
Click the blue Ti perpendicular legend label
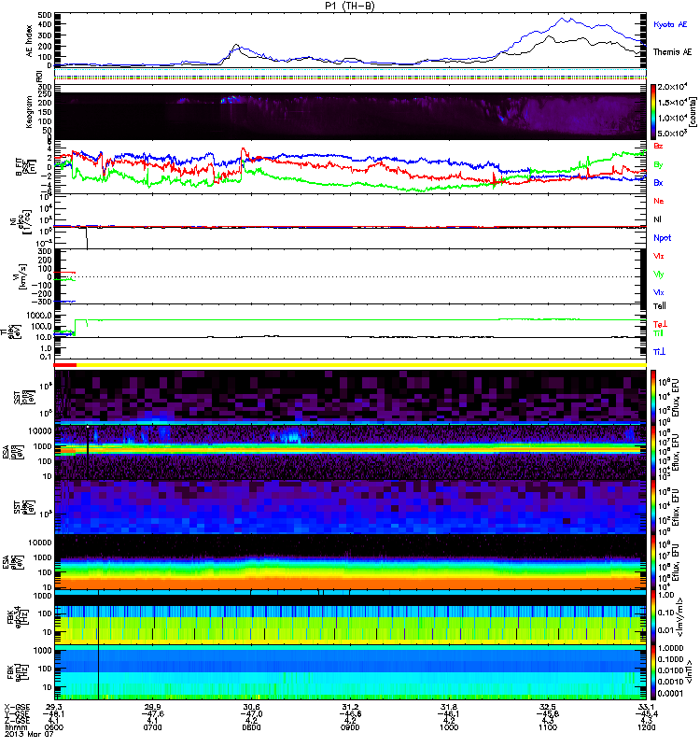click(659, 352)
